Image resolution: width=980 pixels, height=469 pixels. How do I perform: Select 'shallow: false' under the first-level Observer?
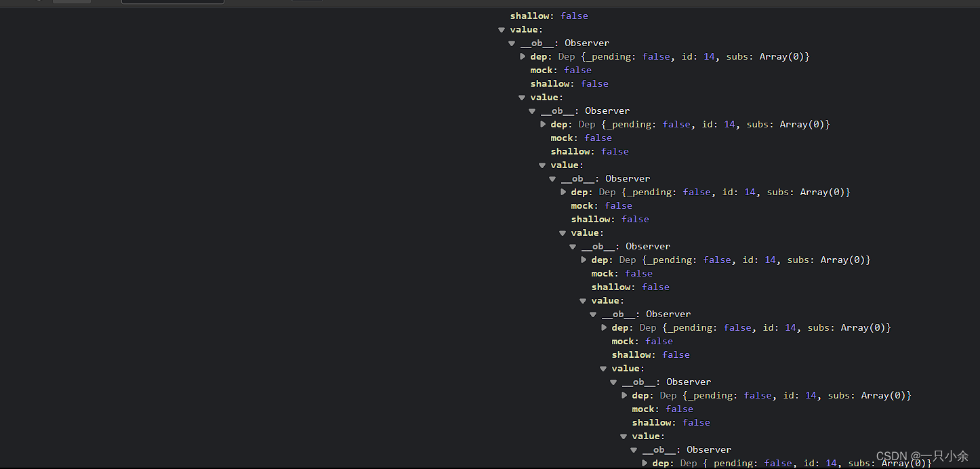(569, 83)
